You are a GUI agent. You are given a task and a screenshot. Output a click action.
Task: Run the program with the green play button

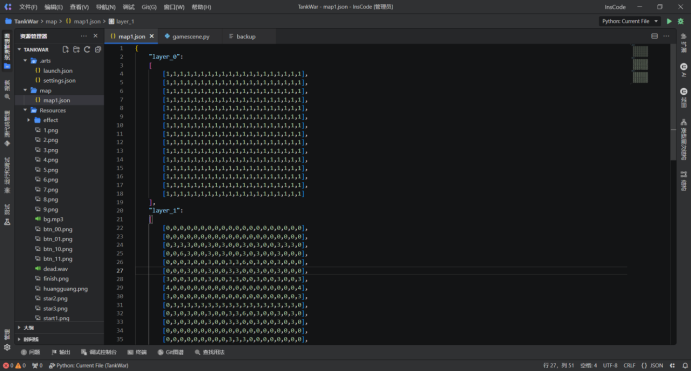(x=669, y=21)
